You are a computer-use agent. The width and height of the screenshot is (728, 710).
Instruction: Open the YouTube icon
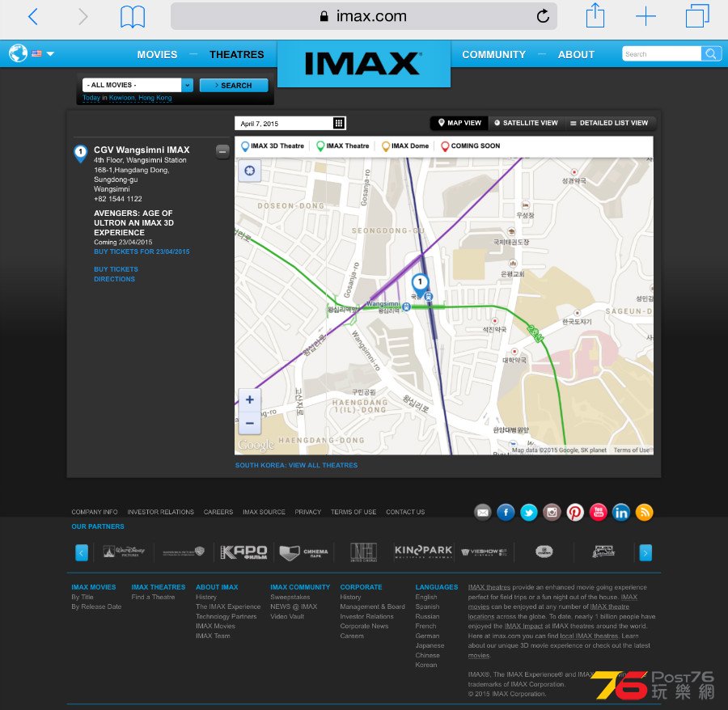tap(598, 513)
